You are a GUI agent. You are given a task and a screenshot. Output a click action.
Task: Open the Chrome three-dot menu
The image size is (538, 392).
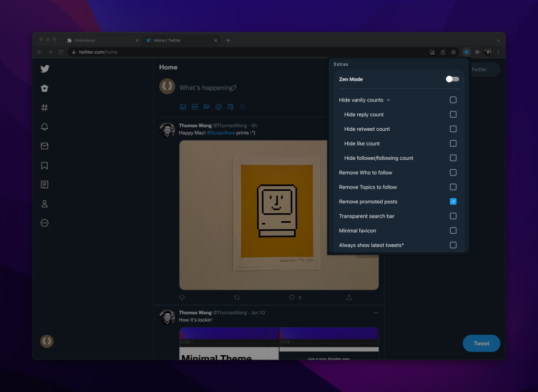(499, 52)
